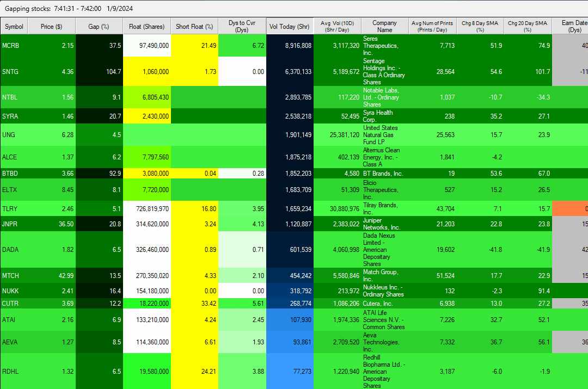Select the RDHL float shares cell

(146, 372)
